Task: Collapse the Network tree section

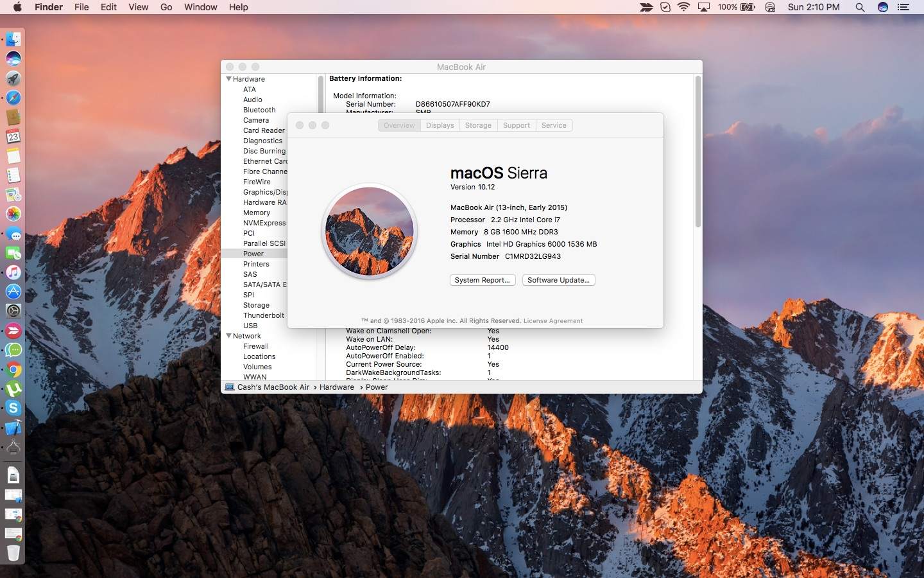Action: pos(228,336)
